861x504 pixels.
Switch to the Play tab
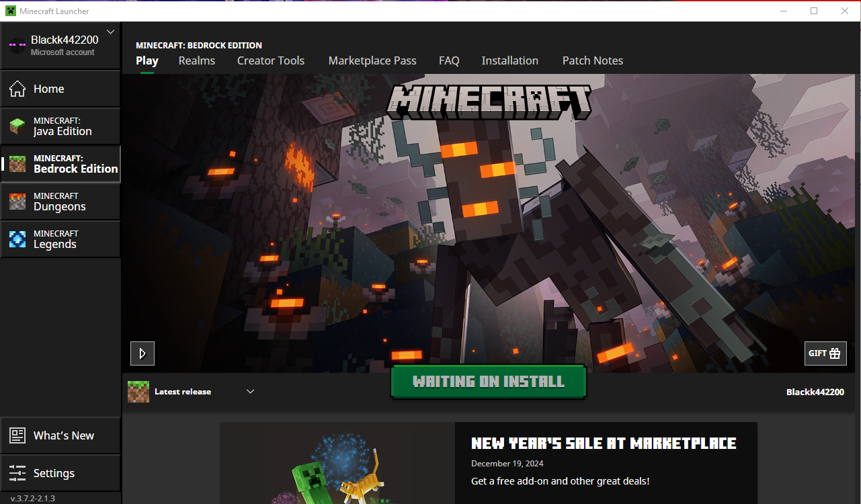click(x=147, y=60)
